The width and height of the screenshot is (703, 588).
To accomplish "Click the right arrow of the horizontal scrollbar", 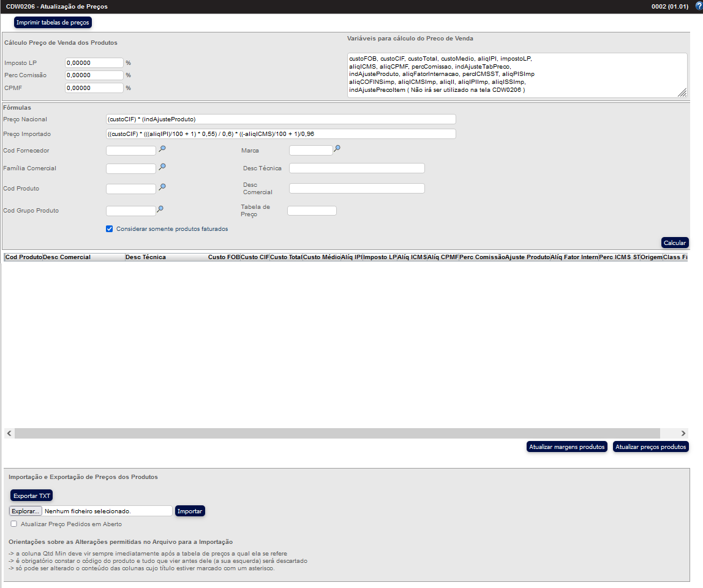I will pyautogui.click(x=685, y=433).
